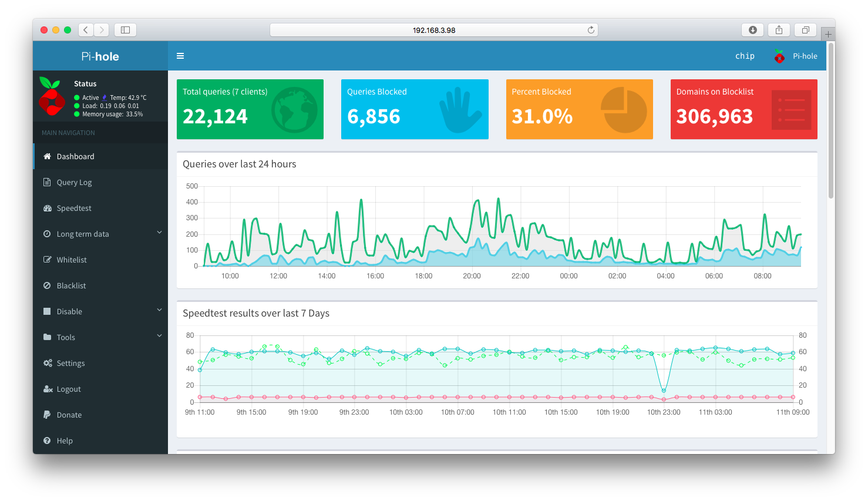Open the Dashboard menu item
Viewport: 868px width, 501px height.
100,156
